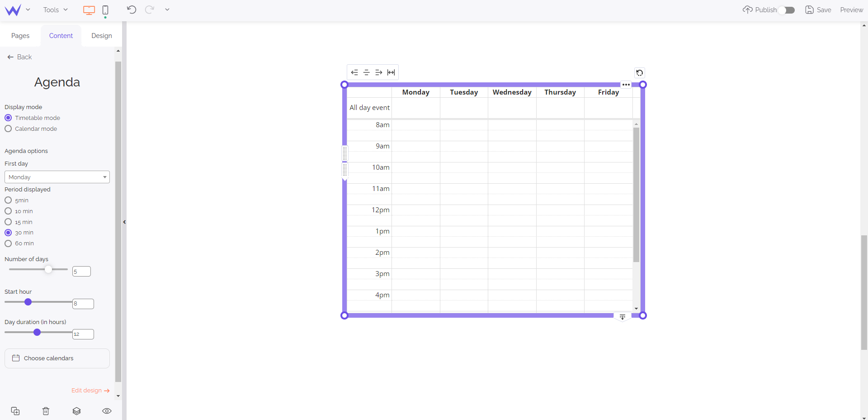Image resolution: width=868 pixels, height=420 pixels.
Task: Open history dropdown chevron beside redo
Action: 167,10
